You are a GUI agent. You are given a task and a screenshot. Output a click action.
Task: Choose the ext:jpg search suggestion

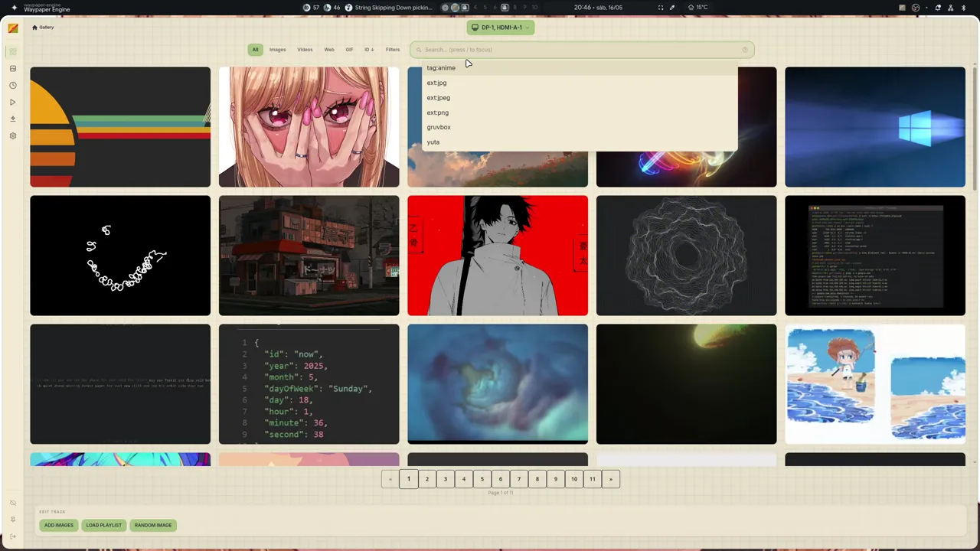(580, 83)
